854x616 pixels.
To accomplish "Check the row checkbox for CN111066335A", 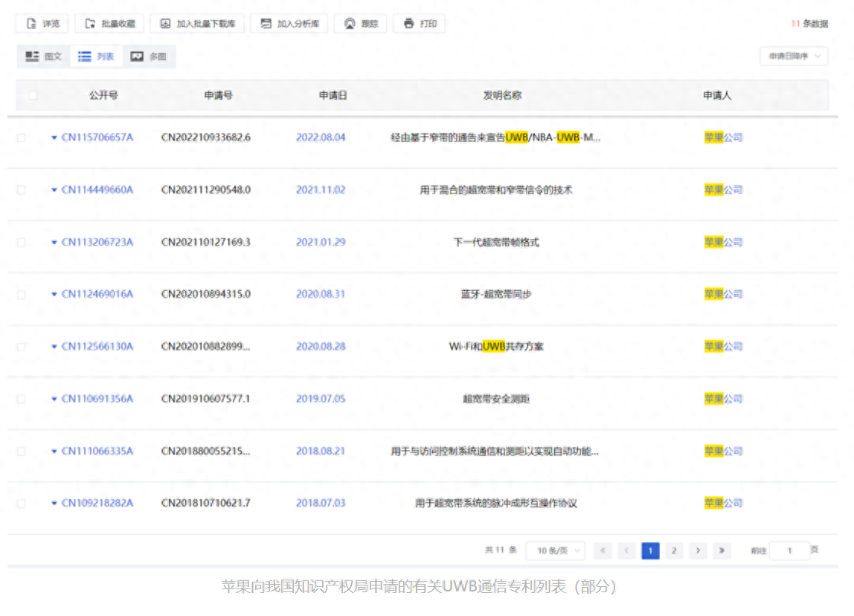I will (22, 451).
